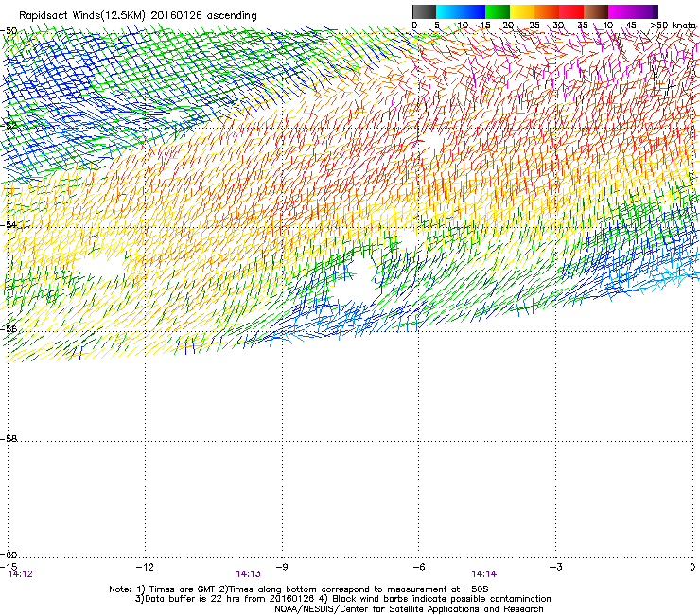
Task: Click the cyan 5-10 knots legend swatch
Action: (448, 11)
